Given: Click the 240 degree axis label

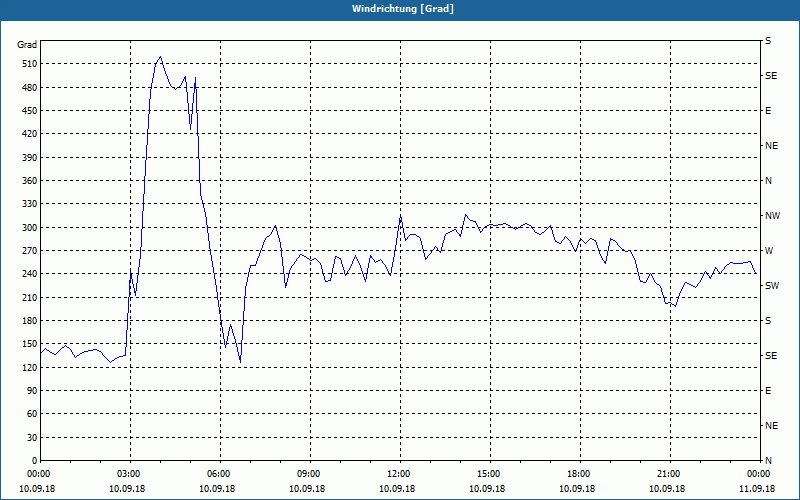Looking at the screenshot, I should coord(30,274).
